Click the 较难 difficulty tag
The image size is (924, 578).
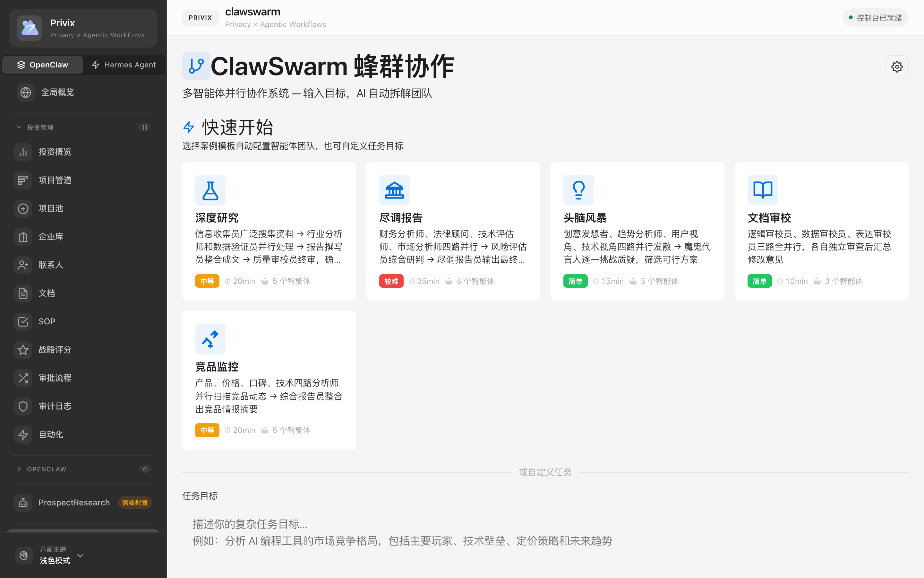(391, 281)
